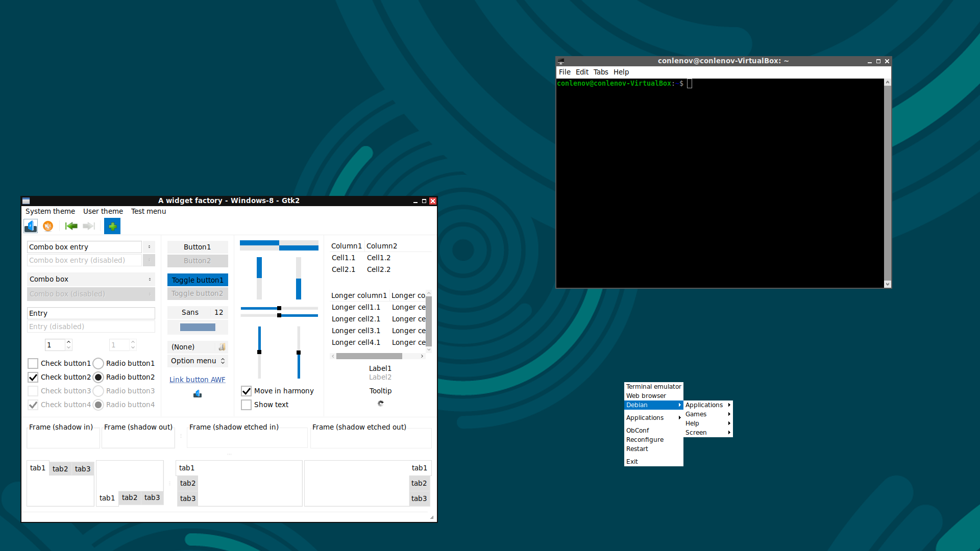Viewport: 980px width, 551px height.
Task: Open the (None) file chooser button
Action: click(x=198, y=347)
